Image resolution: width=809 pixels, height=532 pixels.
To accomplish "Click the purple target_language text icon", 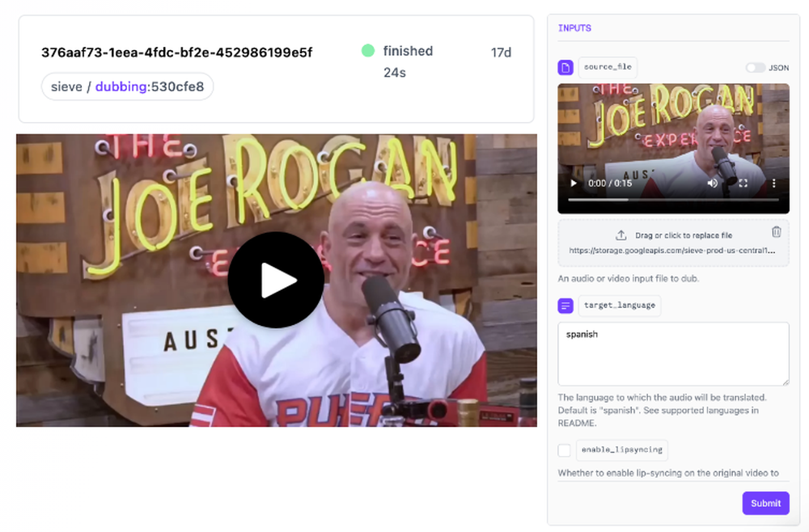I will pos(565,306).
